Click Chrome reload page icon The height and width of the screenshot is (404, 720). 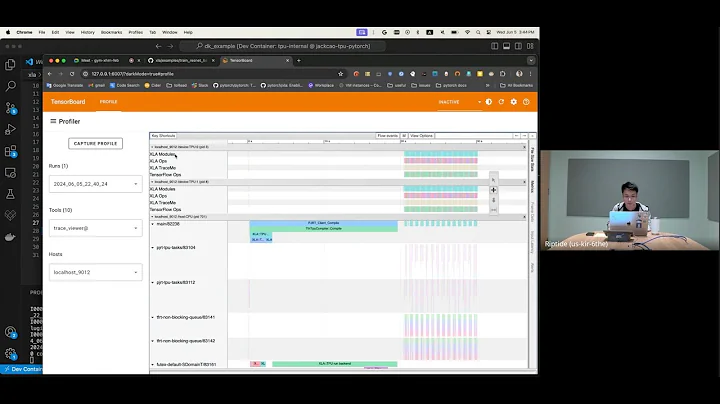coord(72,74)
